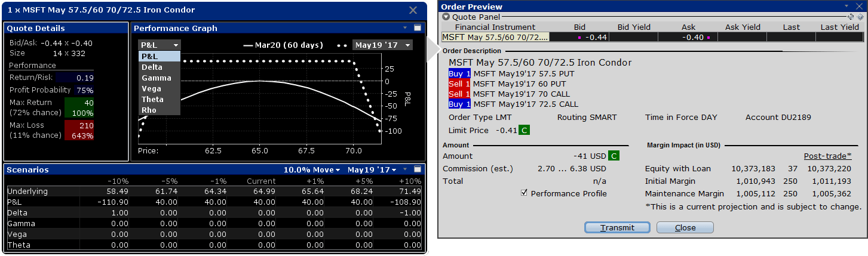Click the Buy 1 tag for 72.5 CALL
Viewport: 868px width, 256px height.
[460, 104]
